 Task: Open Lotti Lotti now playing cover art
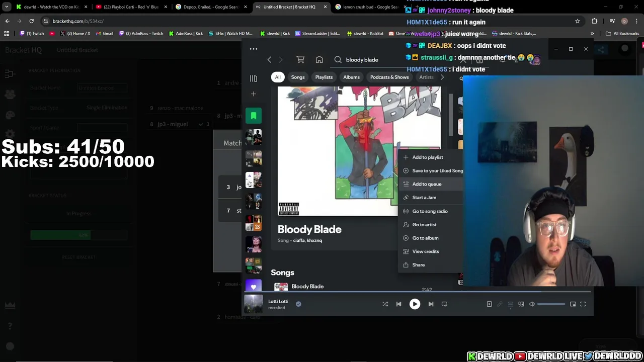pos(254,304)
